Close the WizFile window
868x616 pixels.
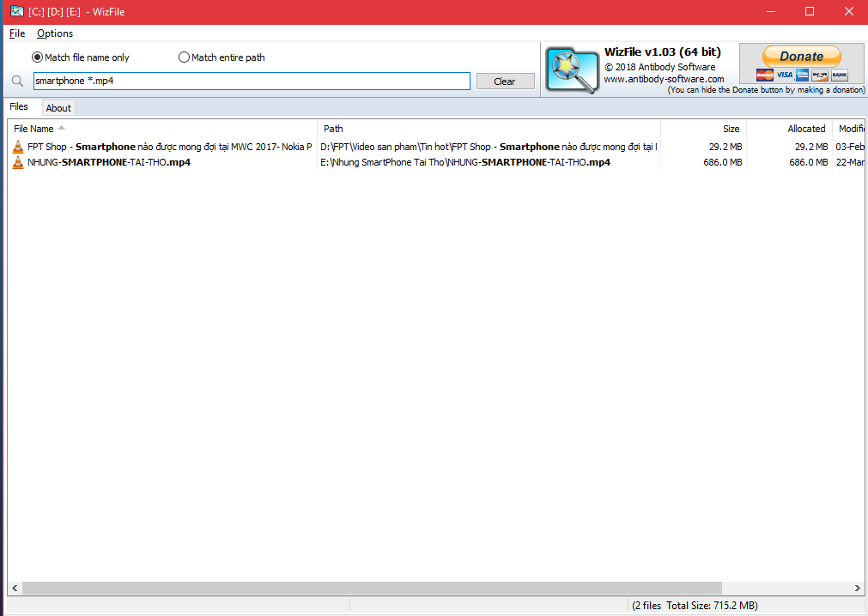848,12
